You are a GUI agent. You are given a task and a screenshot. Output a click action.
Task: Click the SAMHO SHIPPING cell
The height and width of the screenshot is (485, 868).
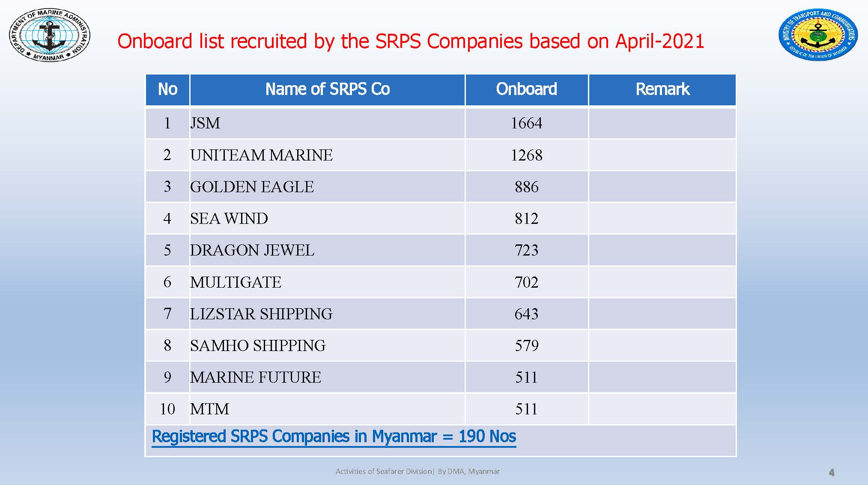pos(258,345)
